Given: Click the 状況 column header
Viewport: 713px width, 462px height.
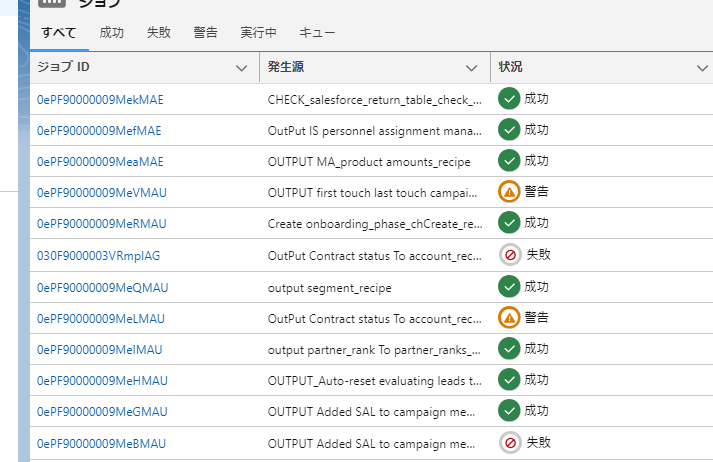Looking at the screenshot, I should point(602,67).
